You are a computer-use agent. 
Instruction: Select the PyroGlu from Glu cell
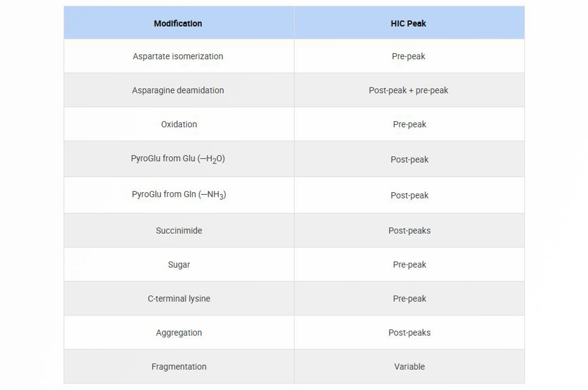click(x=178, y=159)
